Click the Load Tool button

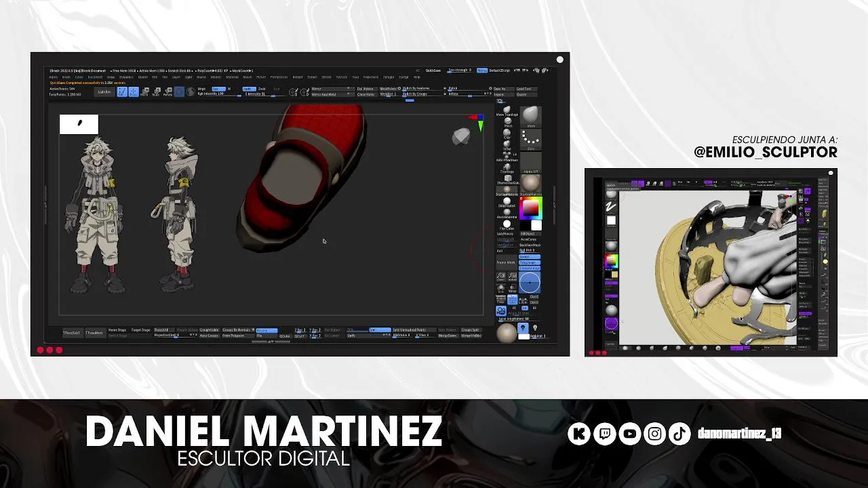click(x=526, y=89)
